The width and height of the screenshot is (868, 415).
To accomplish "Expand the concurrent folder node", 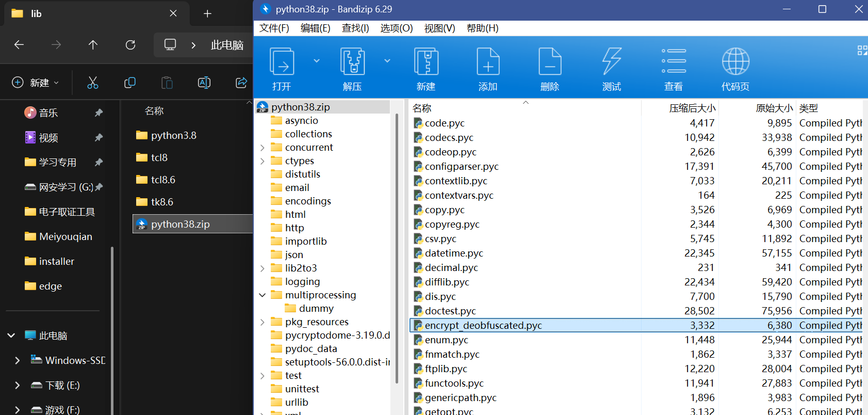I will click(263, 148).
